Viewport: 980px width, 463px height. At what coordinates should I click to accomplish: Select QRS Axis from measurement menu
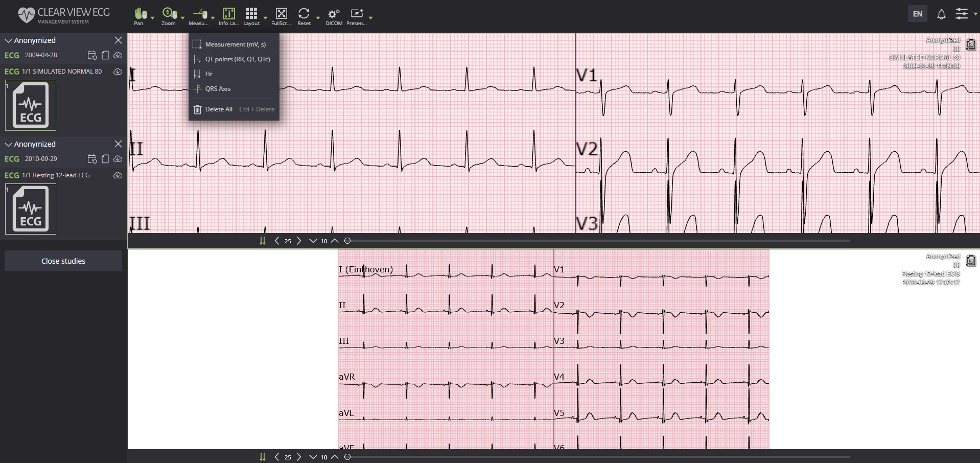click(218, 89)
